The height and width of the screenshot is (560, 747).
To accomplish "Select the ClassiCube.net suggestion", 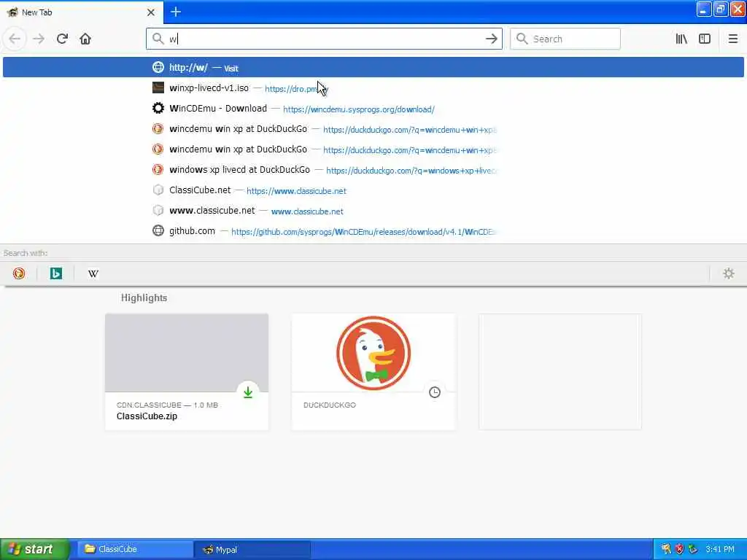I will (x=373, y=190).
